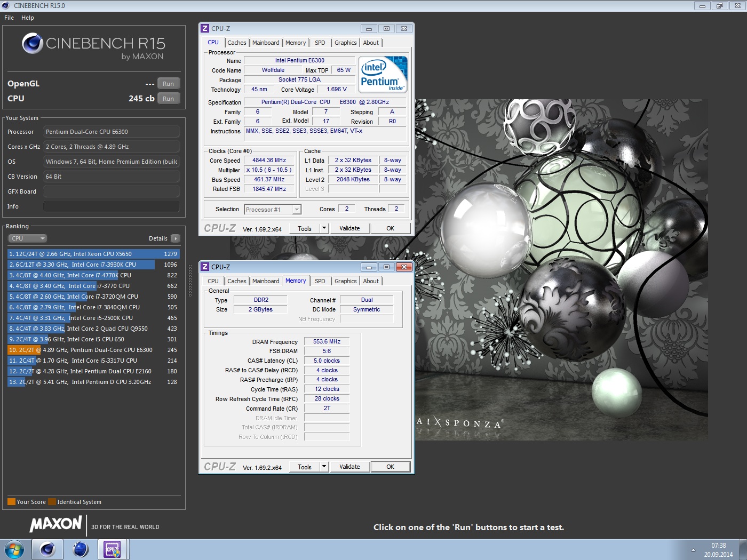Expand the Tools dropdown arrow in lower CPU-Z
Image resolution: width=747 pixels, height=560 pixels.
coord(324,467)
